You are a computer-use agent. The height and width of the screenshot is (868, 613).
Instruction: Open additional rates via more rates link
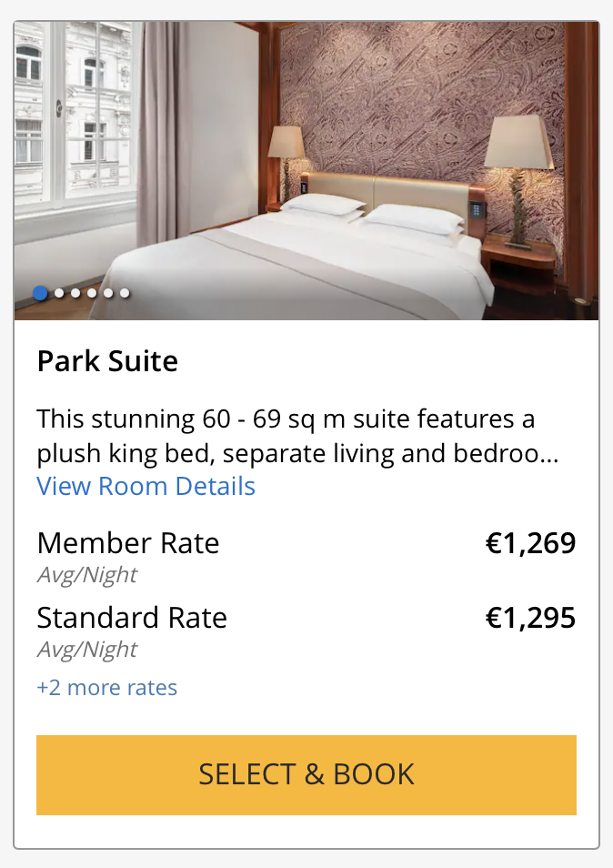click(106, 688)
